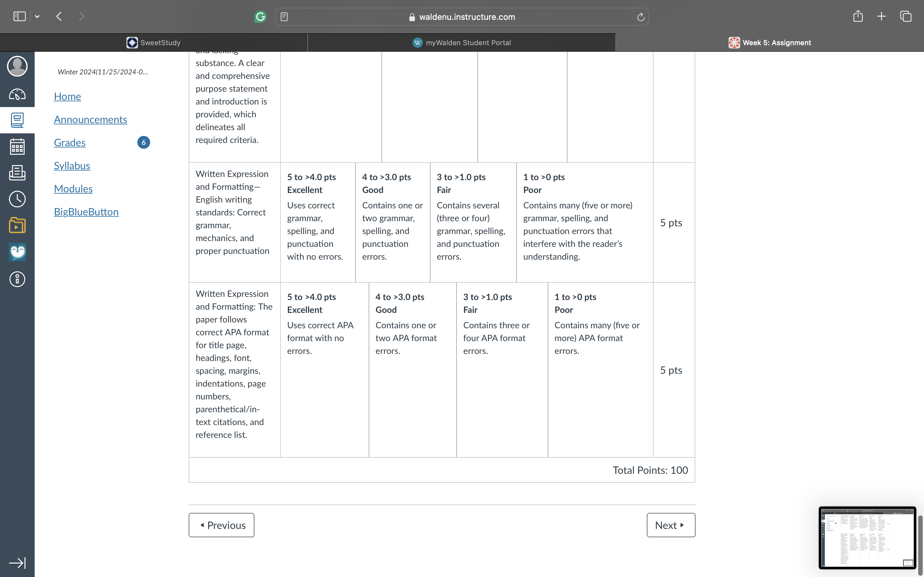This screenshot has width=924, height=577.
Task: Open the Courses icon in global navigation
Action: point(17,120)
